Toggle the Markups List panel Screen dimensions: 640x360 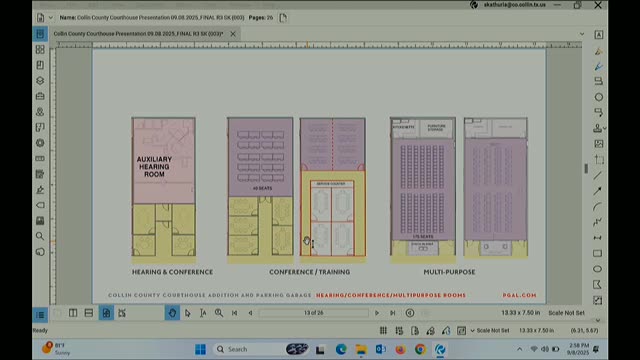pyautogui.click(x=40, y=315)
